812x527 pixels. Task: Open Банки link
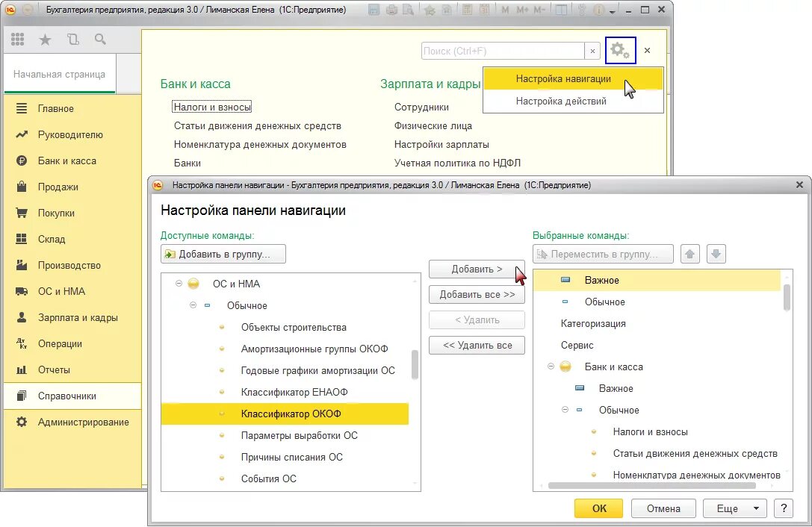[x=187, y=163]
